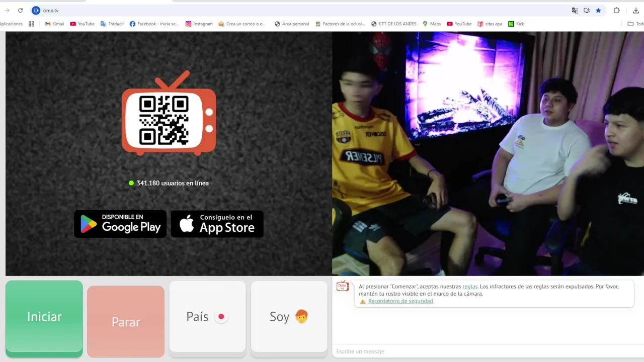Open the Recordatorio de seguridad link

400,301
